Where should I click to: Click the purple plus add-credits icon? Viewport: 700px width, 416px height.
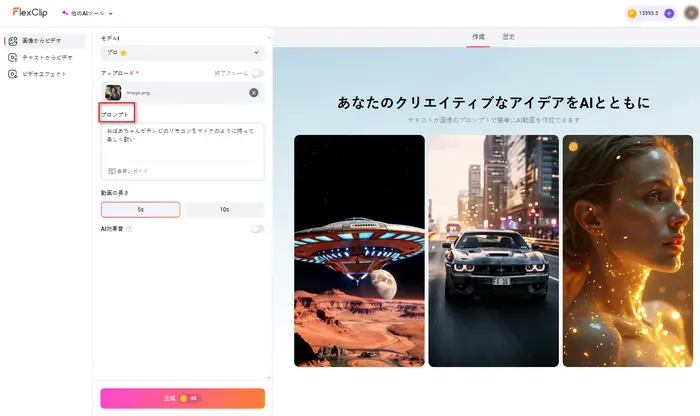(669, 13)
